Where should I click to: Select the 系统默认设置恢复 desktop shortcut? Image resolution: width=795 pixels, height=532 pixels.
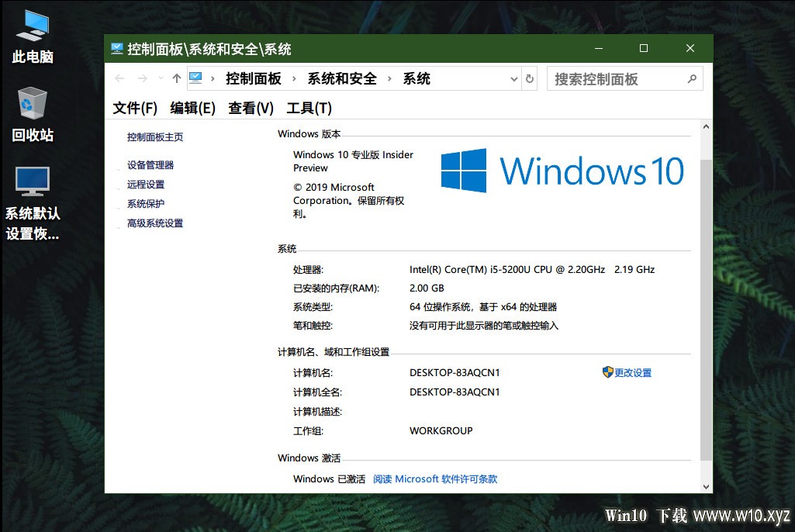33,203
